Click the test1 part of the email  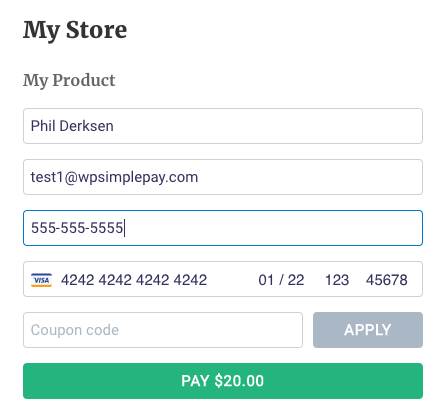click(x=47, y=177)
